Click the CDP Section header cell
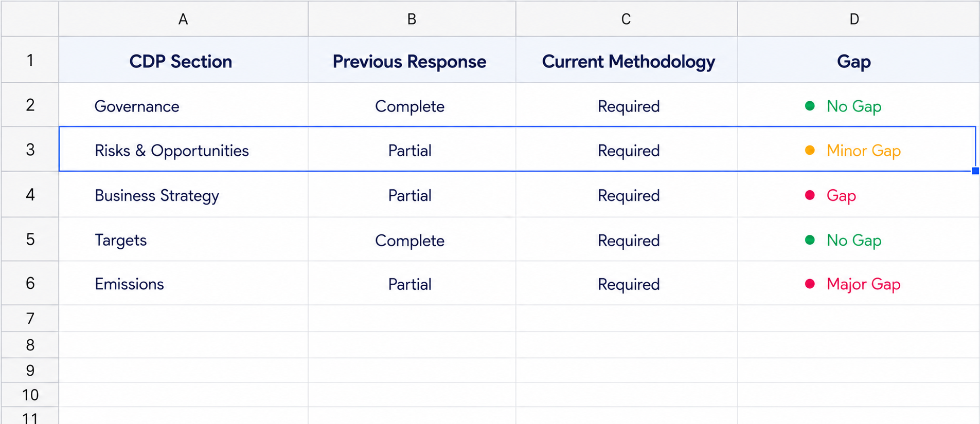 [x=183, y=60]
